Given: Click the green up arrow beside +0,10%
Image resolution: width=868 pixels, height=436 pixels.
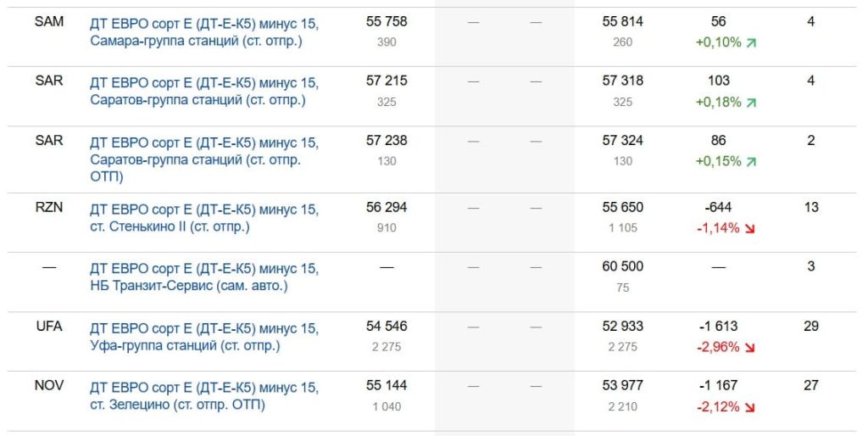Looking at the screenshot, I should click(750, 42).
